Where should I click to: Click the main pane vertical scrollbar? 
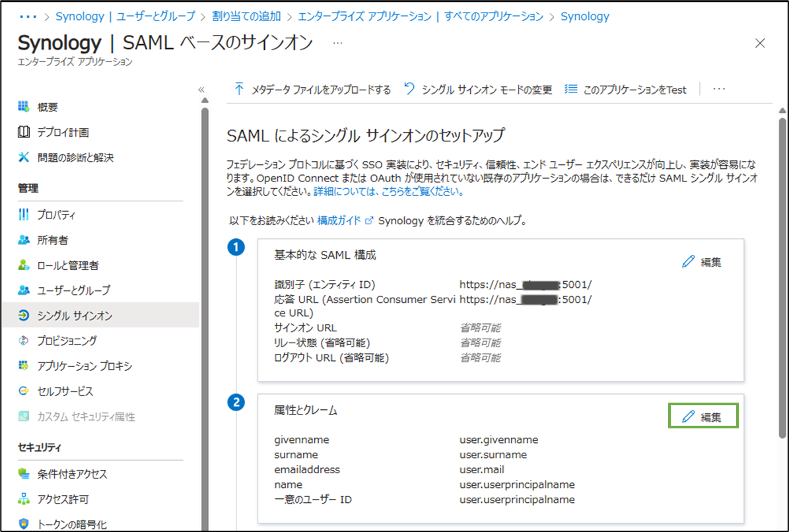click(782, 277)
